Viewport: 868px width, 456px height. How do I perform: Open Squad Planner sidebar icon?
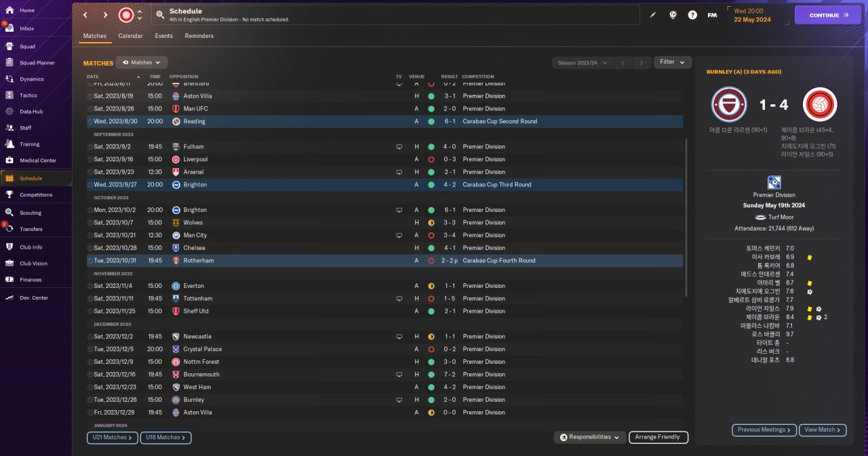[x=9, y=63]
